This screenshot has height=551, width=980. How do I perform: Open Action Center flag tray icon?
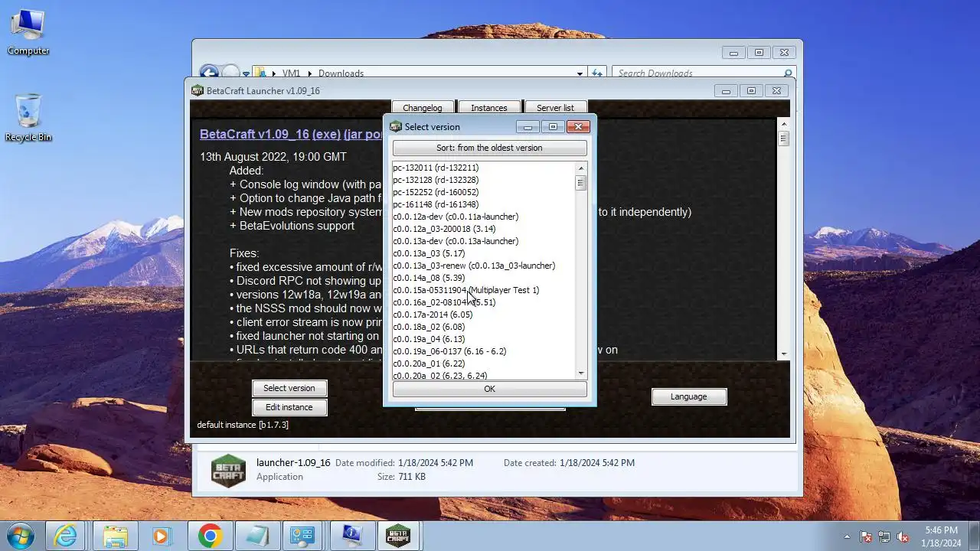(x=867, y=536)
